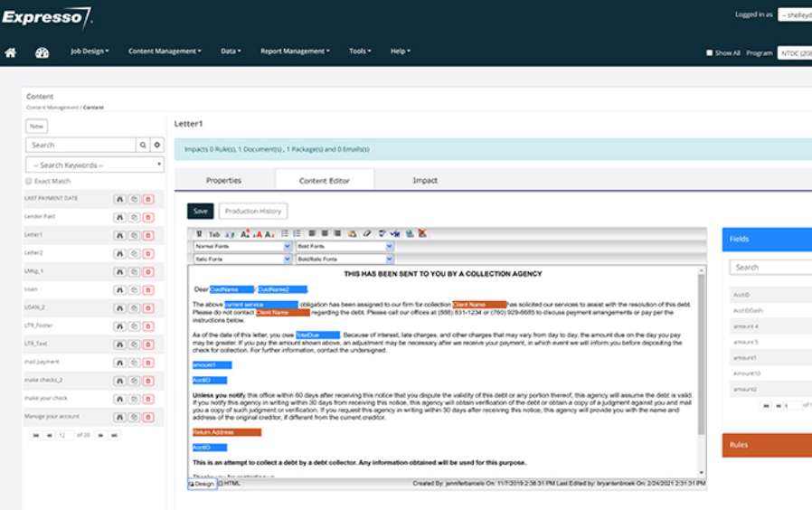The image size is (812, 510).
Task: Copy the LMsg_1 content item
Action: pyautogui.click(x=134, y=272)
